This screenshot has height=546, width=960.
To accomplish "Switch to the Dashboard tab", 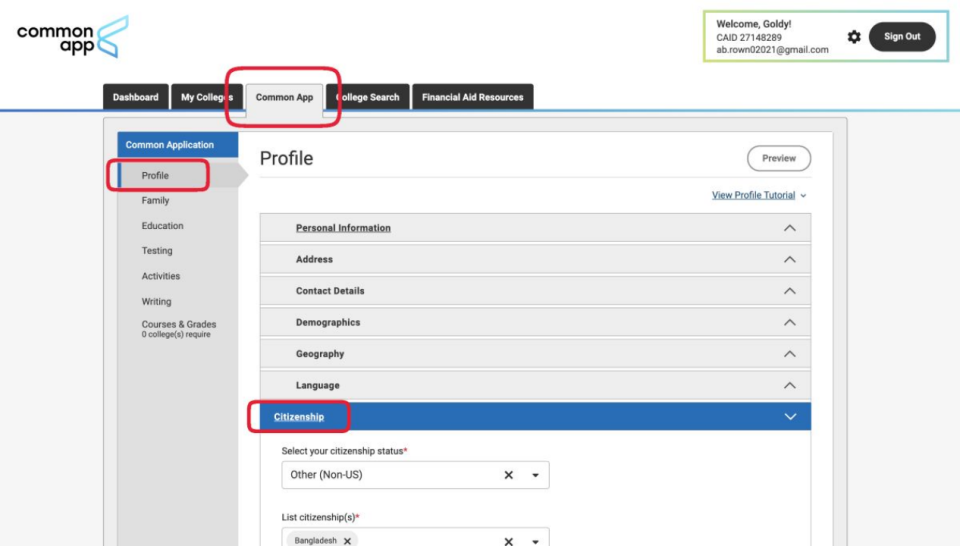I will 135,97.
